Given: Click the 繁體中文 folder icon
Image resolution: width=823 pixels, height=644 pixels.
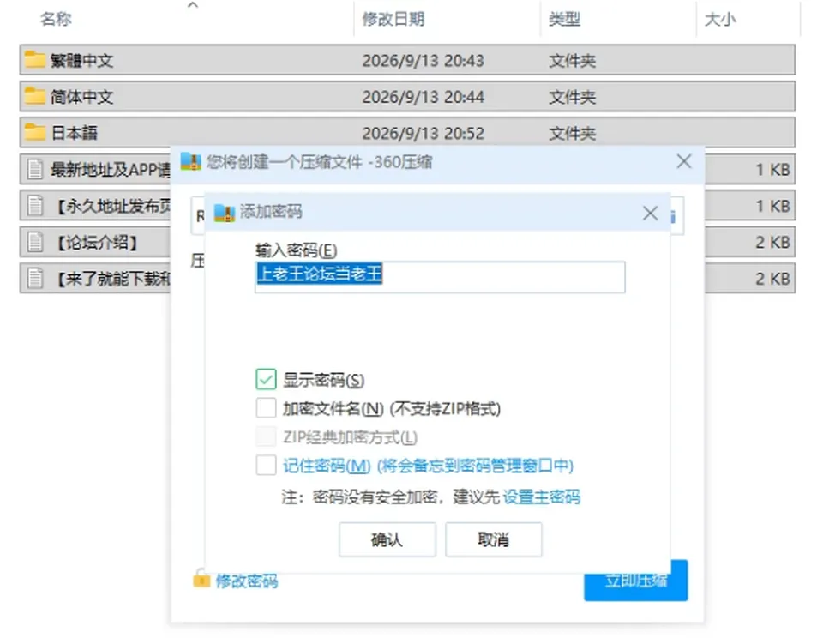Looking at the screenshot, I should point(34,60).
